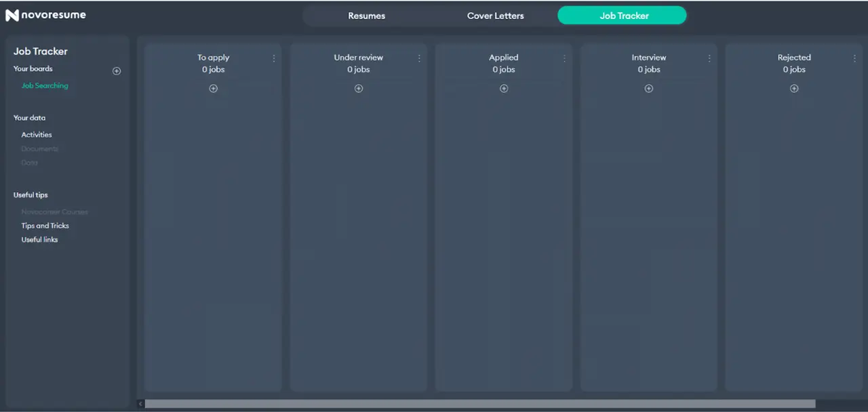Select the Job Tracker tab

623,16
